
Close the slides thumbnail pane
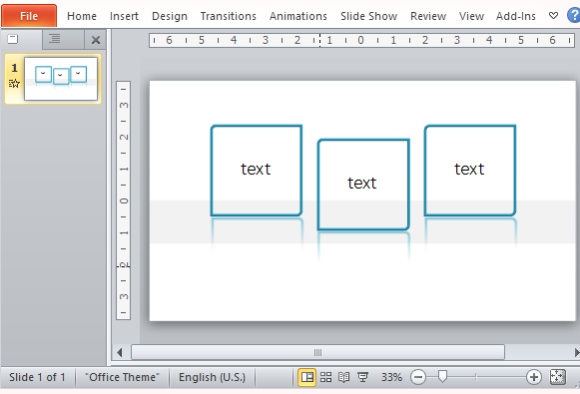[x=96, y=40]
